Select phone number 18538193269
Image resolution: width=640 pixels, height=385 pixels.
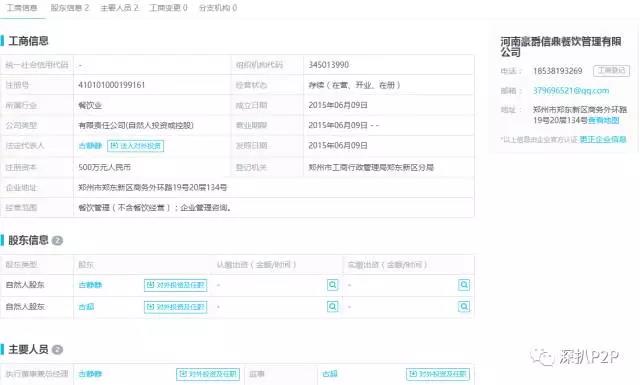click(558, 71)
